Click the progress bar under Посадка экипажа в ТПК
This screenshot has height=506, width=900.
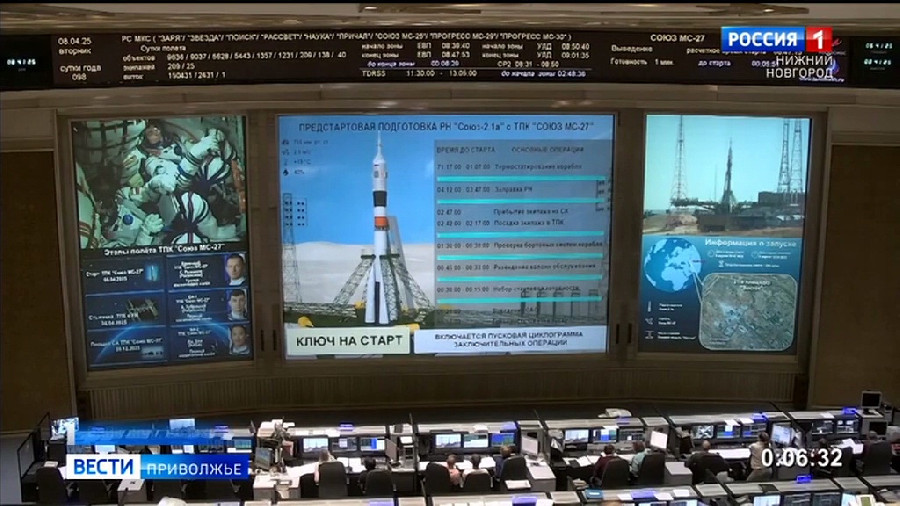519,235
